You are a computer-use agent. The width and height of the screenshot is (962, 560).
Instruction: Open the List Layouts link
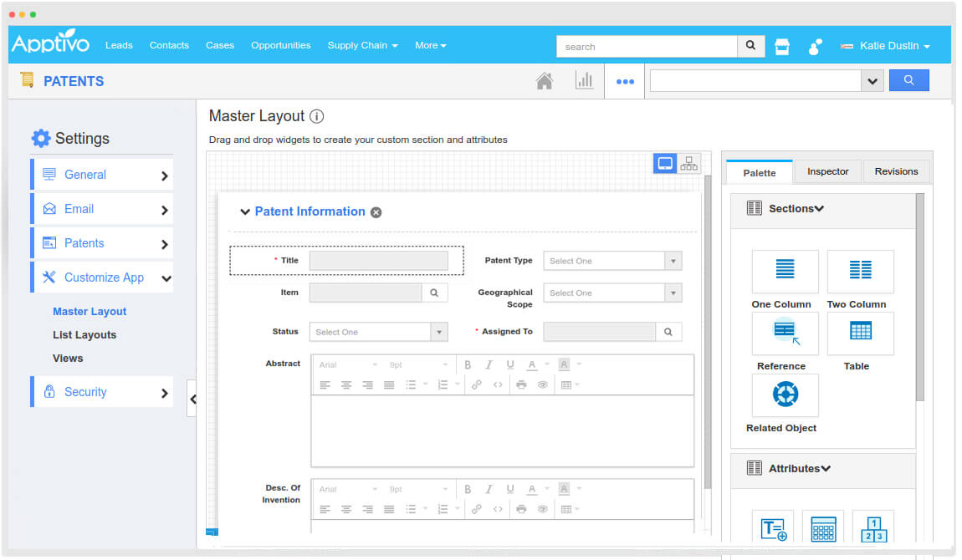coord(84,334)
